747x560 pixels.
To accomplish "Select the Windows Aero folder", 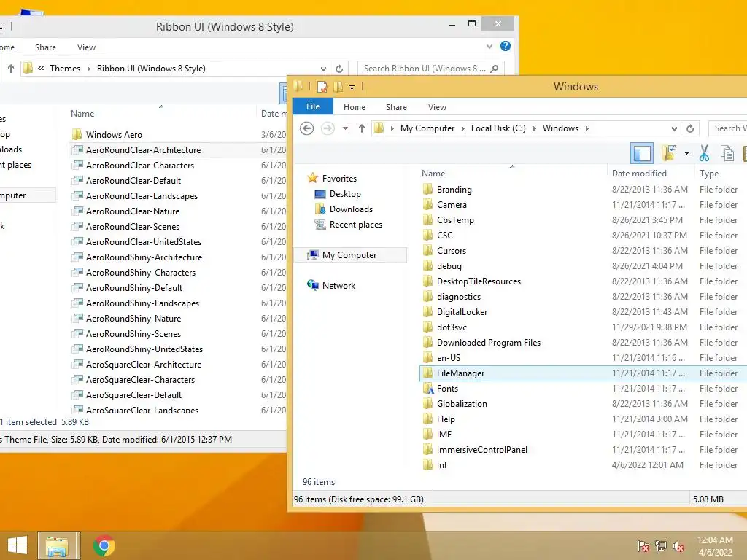I will tap(114, 135).
